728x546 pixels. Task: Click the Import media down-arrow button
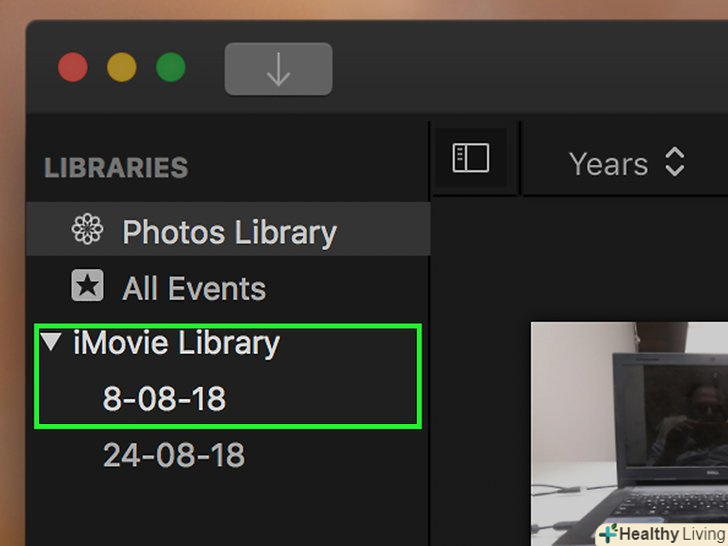tap(278, 69)
